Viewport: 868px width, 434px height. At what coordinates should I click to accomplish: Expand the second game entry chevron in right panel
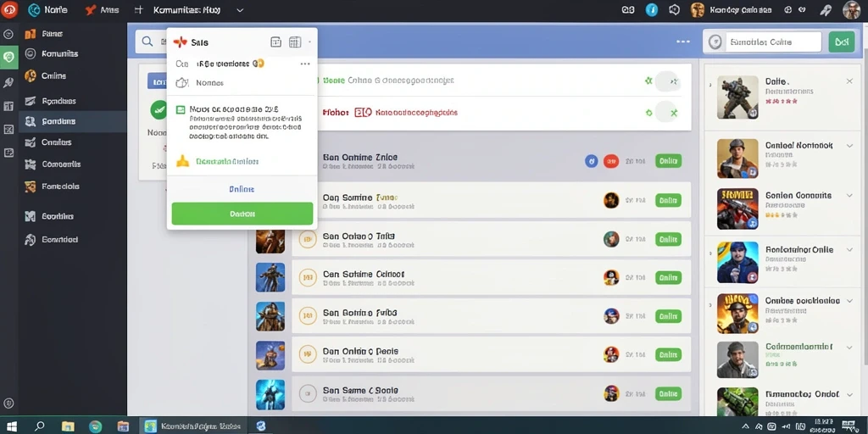tap(849, 146)
